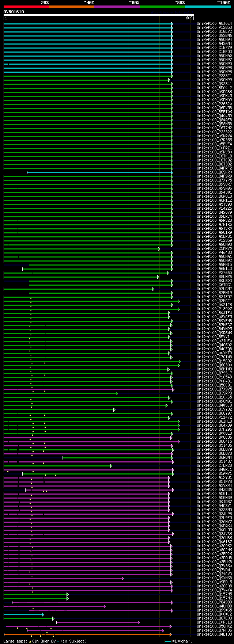234x644 pixels.
Task: Select the UniRef100_Q40459 label
Action: click(x=214, y=116)
